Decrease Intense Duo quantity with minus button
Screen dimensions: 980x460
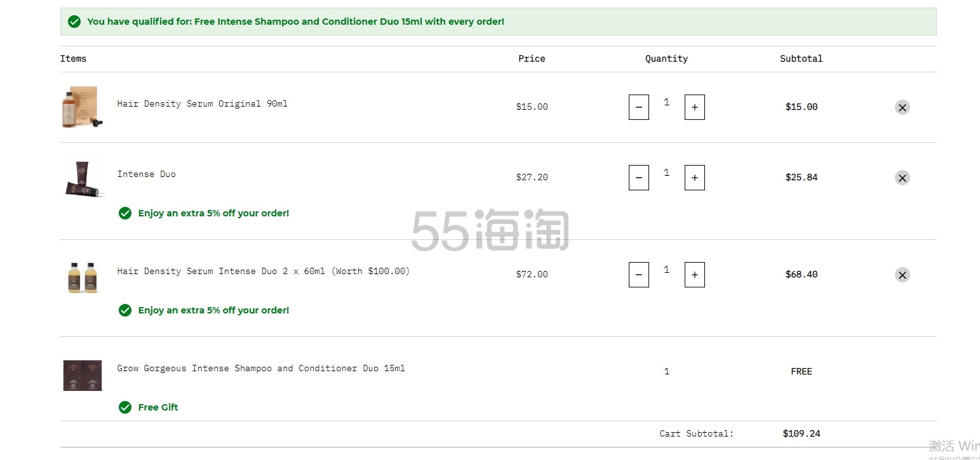coord(638,178)
